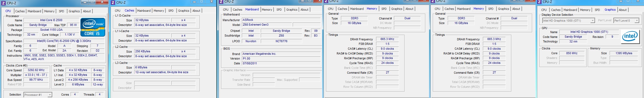Click the BIOS brand 'American Megatrends Inc.'
This screenshot has width=644, height=98.
point(281,54)
